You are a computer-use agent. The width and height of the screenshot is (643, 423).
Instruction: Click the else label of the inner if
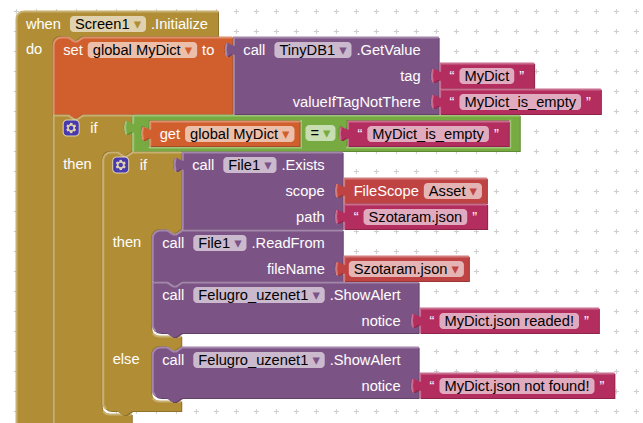tap(126, 359)
